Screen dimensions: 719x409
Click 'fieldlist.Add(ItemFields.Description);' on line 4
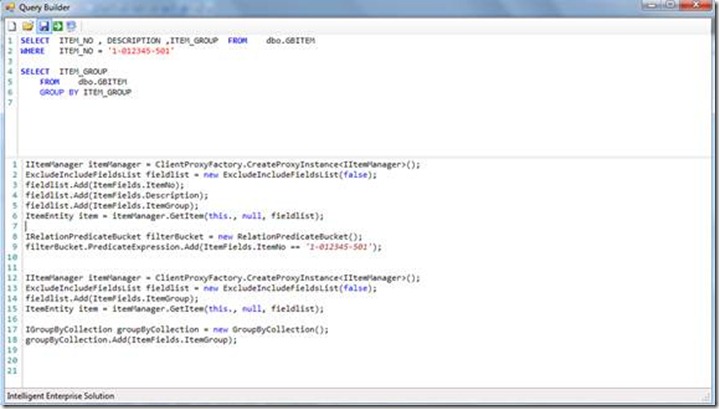click(116, 195)
